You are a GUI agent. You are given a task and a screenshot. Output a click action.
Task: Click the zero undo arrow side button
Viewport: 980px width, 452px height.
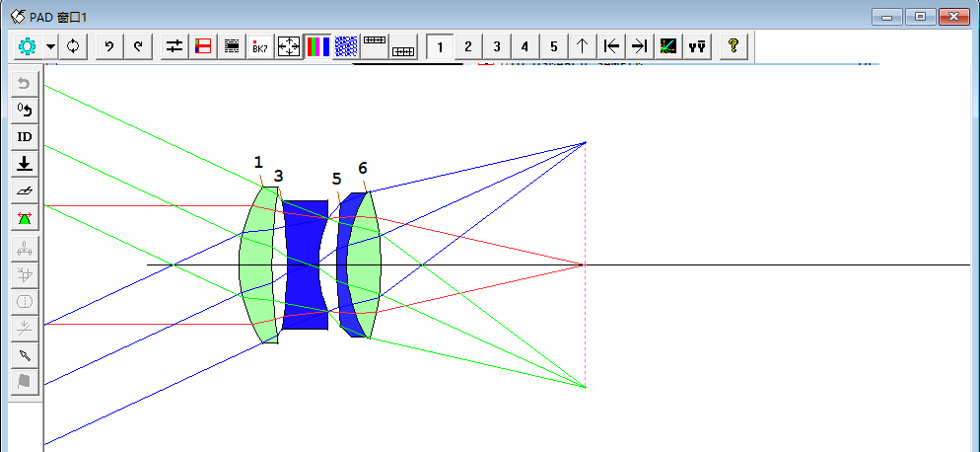(25, 111)
